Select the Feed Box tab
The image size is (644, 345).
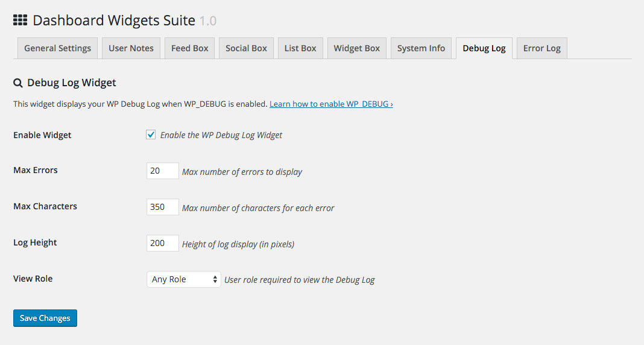(x=190, y=48)
